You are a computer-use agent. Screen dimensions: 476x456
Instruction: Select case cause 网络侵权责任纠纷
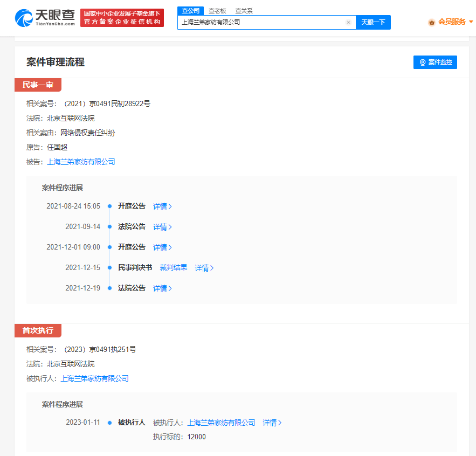point(88,133)
